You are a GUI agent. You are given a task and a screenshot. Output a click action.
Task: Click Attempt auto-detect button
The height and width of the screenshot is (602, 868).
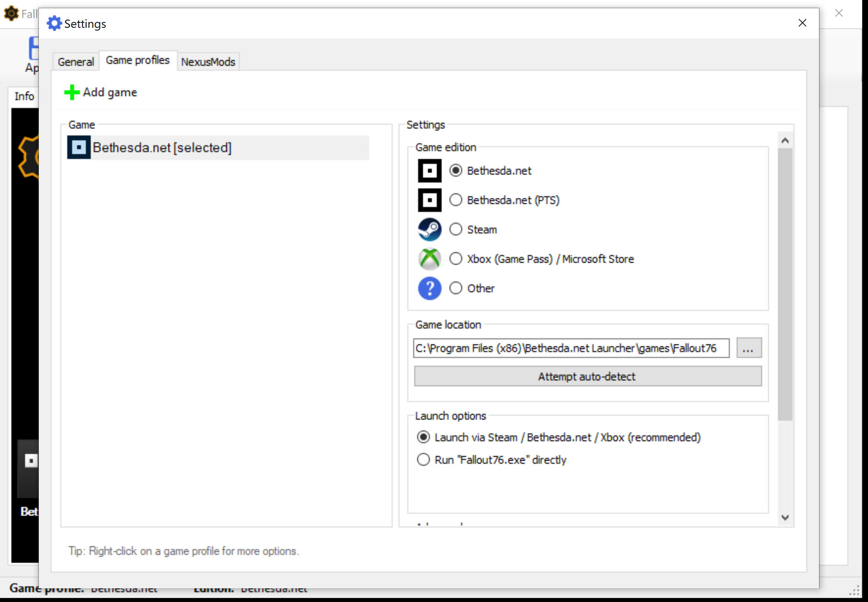(x=588, y=376)
